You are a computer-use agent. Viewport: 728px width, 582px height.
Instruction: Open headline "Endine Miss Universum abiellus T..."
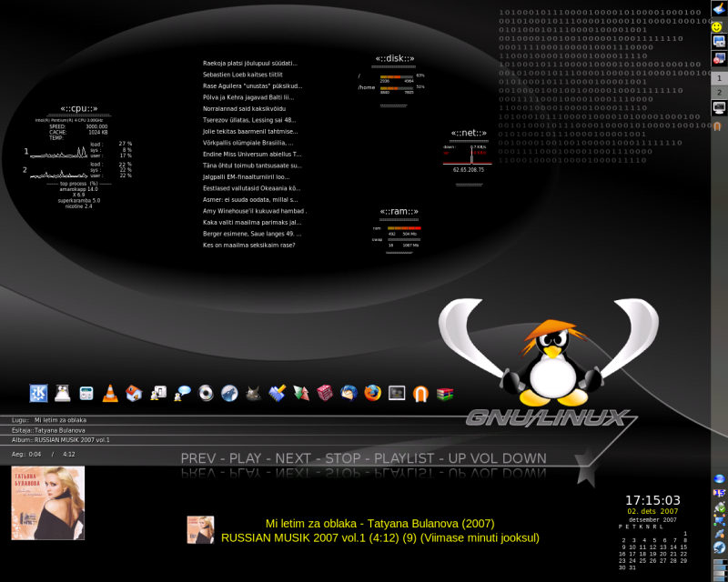tap(252, 155)
